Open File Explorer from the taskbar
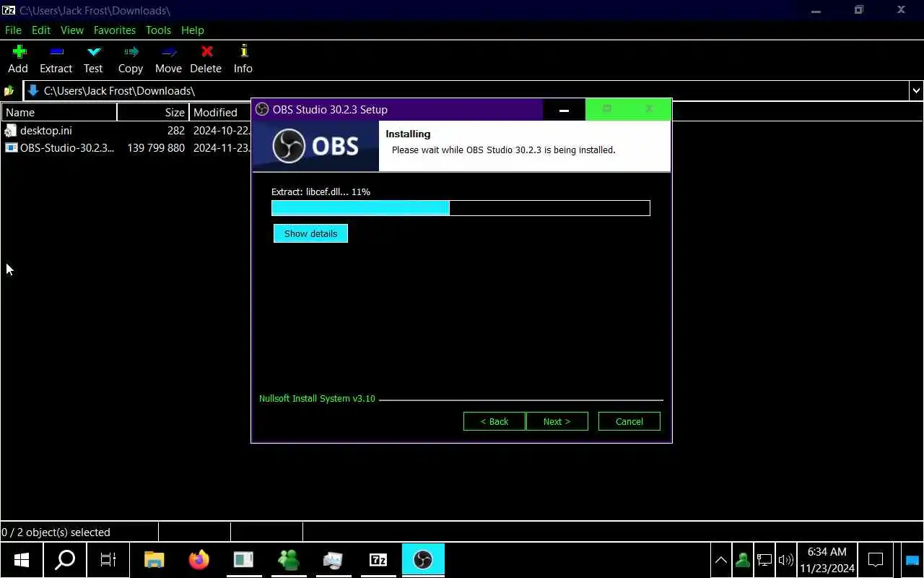Image resolution: width=924 pixels, height=578 pixels. coord(154,559)
